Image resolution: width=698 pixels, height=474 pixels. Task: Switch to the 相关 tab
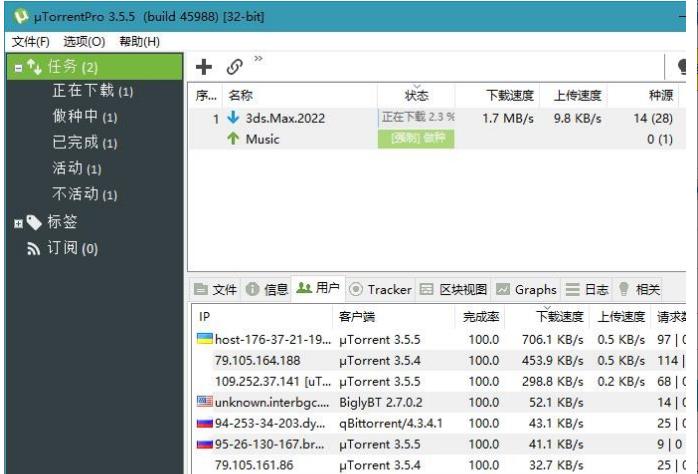pos(639,289)
